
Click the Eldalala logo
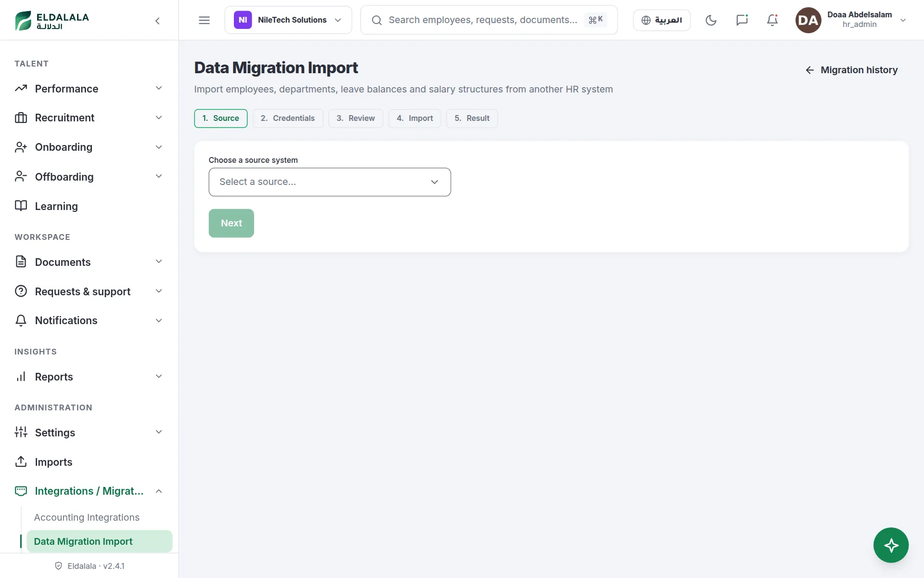pyautogui.click(x=52, y=20)
